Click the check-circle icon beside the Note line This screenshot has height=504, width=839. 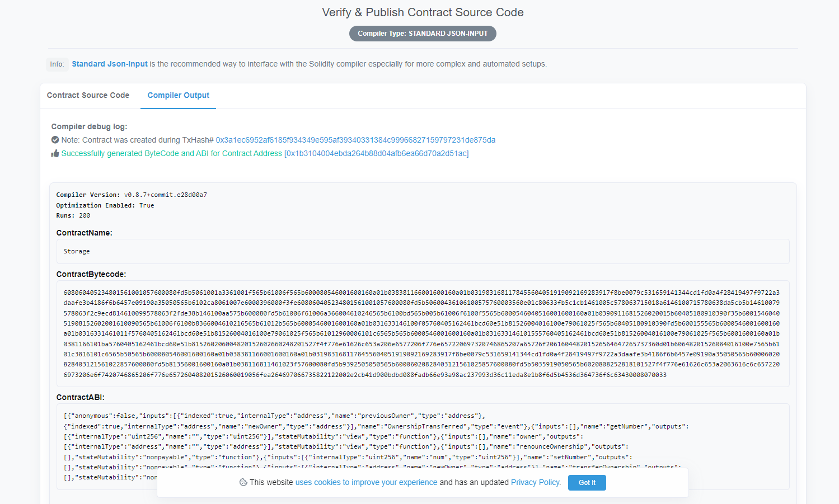pyautogui.click(x=55, y=140)
